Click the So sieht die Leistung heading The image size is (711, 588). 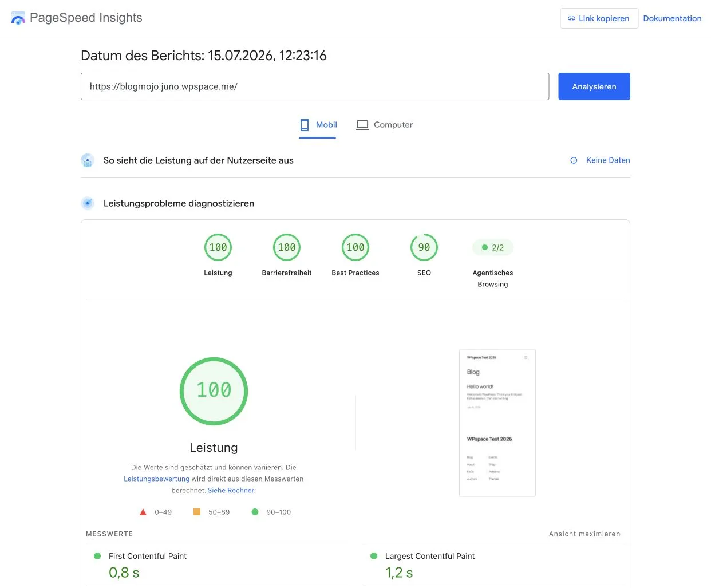(199, 160)
